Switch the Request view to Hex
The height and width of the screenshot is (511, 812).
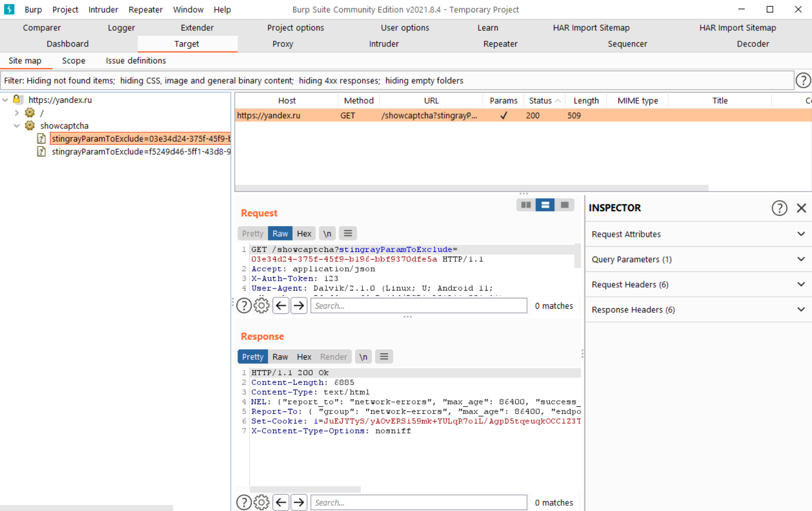click(304, 233)
